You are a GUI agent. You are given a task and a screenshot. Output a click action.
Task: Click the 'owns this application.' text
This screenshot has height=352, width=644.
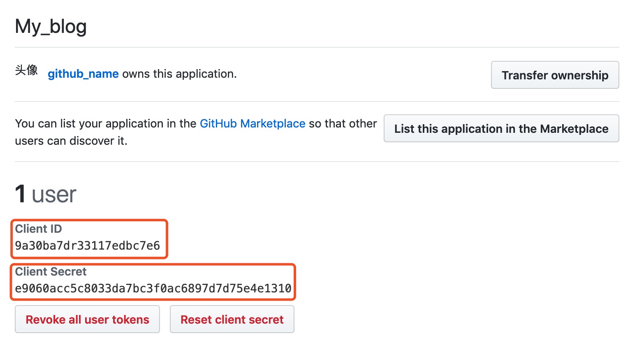(179, 74)
